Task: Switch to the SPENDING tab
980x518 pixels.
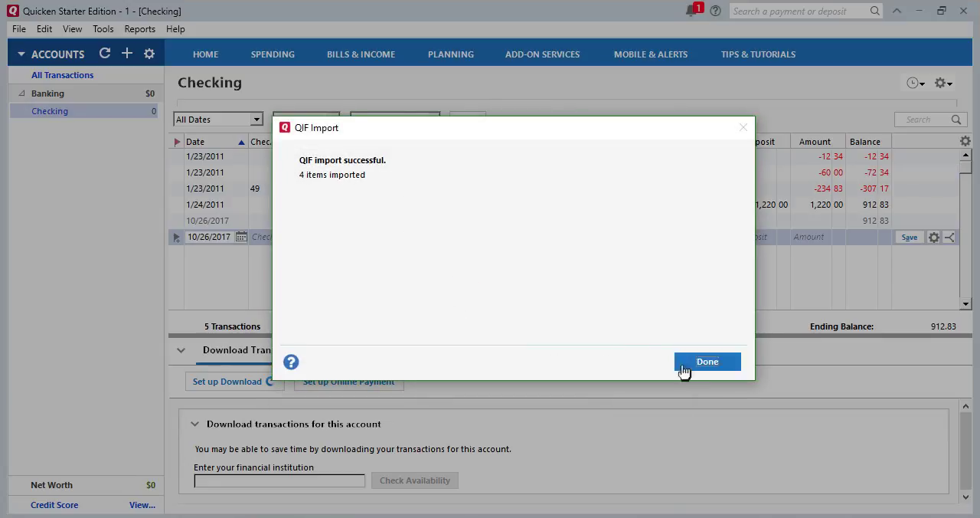Action: pyautogui.click(x=273, y=54)
